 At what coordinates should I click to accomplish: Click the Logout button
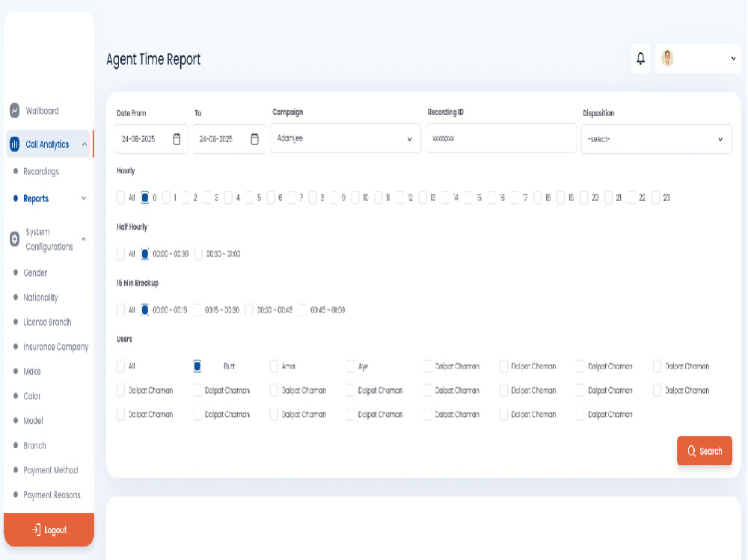click(49, 529)
